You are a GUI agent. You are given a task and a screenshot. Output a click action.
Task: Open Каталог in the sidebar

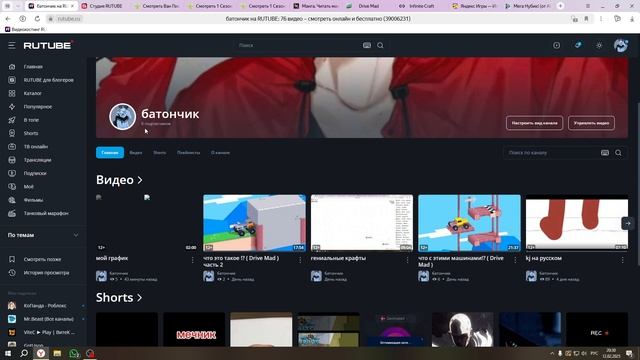[32, 93]
